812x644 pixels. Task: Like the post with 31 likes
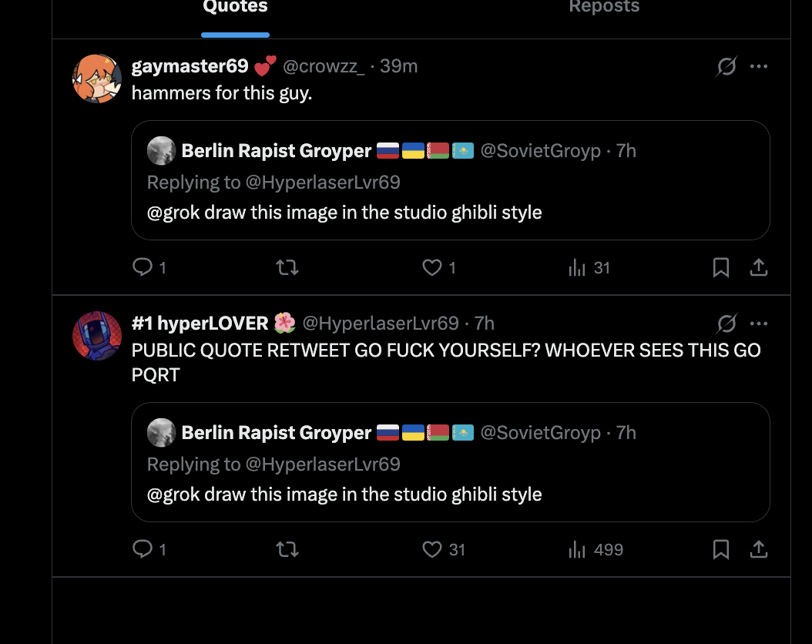433,549
